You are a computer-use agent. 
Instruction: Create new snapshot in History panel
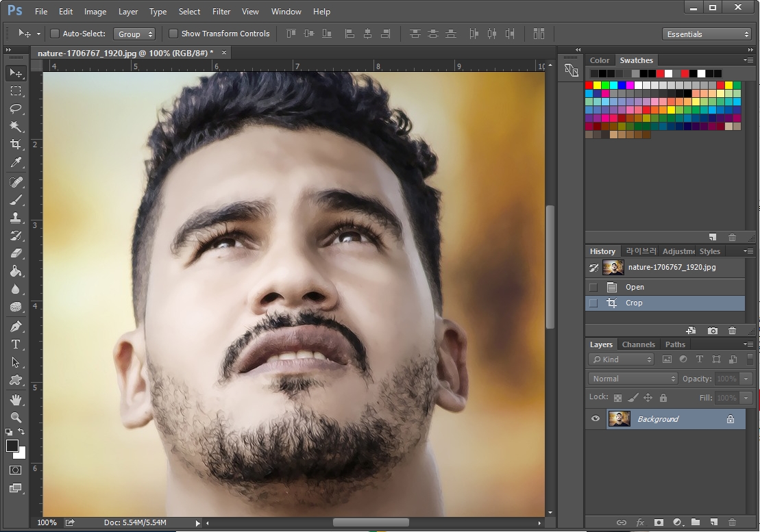click(x=713, y=331)
